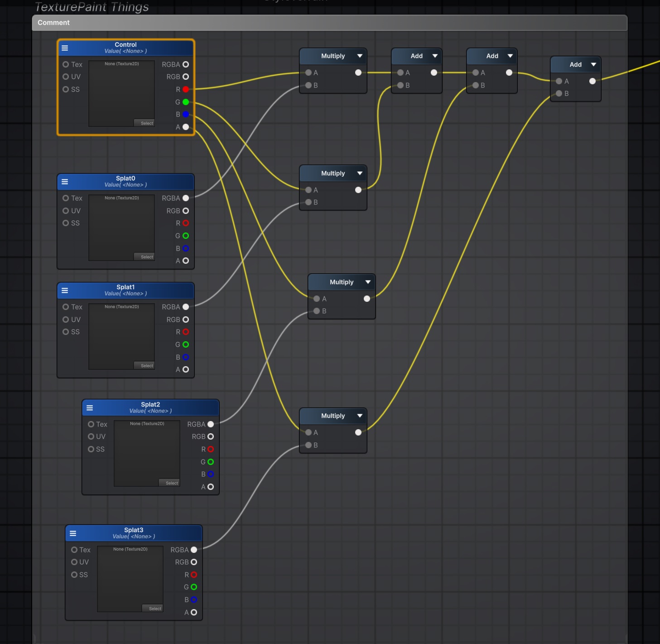Click the G output port on Splat3

194,587
